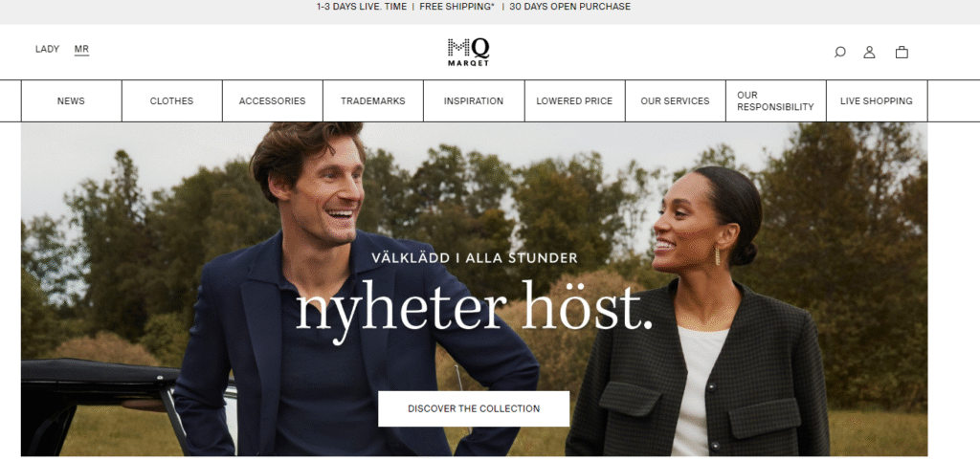Open the search magnifier icon
980x461 pixels.
tap(839, 53)
